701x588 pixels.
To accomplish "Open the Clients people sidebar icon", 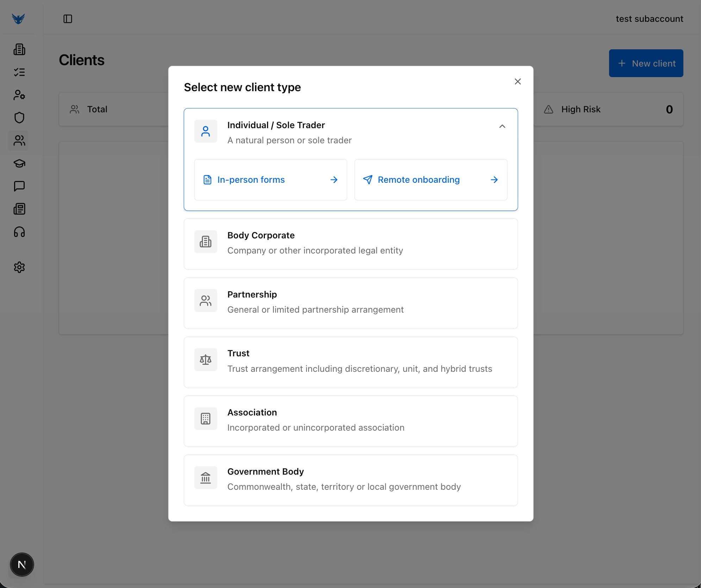I will click(18, 140).
